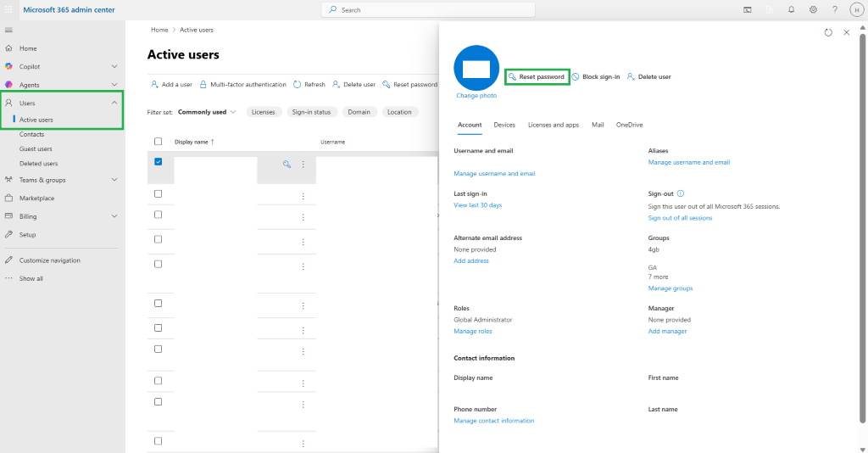Open Multi-factor authentication from toolbar
Image resolution: width=868 pixels, height=453 pixels.
pos(242,84)
